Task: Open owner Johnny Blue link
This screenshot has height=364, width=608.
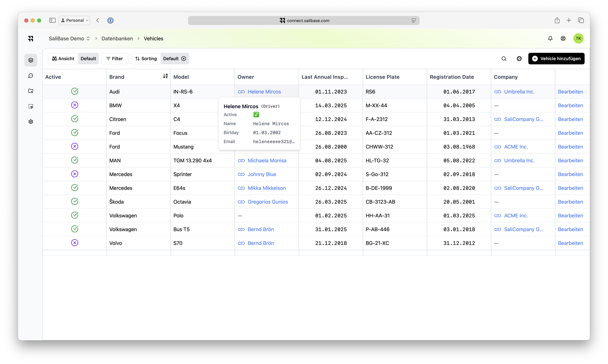Action: coord(262,174)
